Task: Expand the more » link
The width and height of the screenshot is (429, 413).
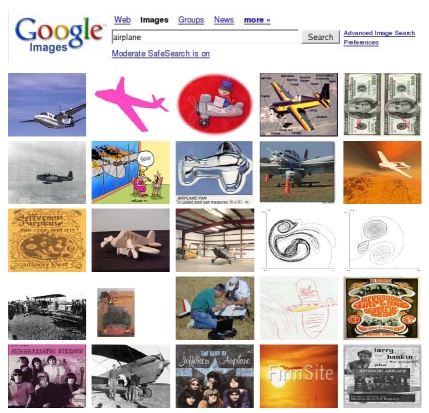Action: click(257, 20)
